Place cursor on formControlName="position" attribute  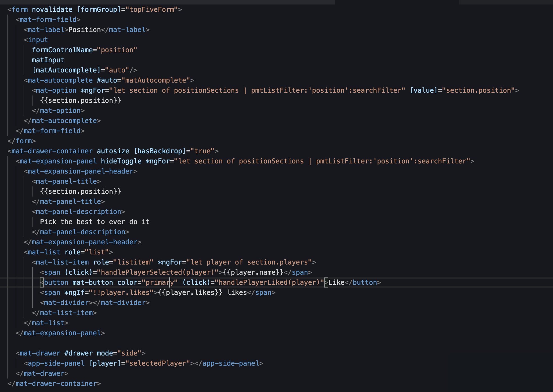coord(84,50)
